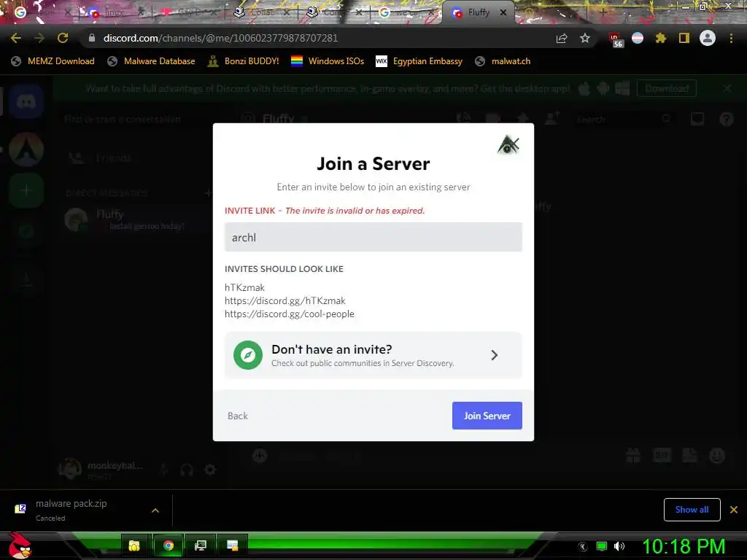Click the 10:18 PM clock
The width and height of the screenshot is (747, 560).
pyautogui.click(x=684, y=546)
